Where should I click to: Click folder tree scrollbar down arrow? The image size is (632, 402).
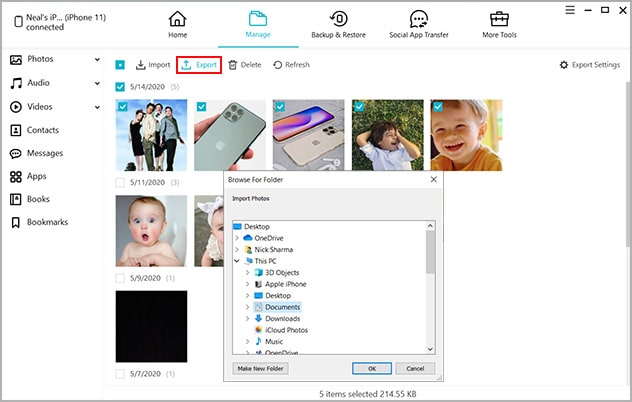click(x=430, y=349)
